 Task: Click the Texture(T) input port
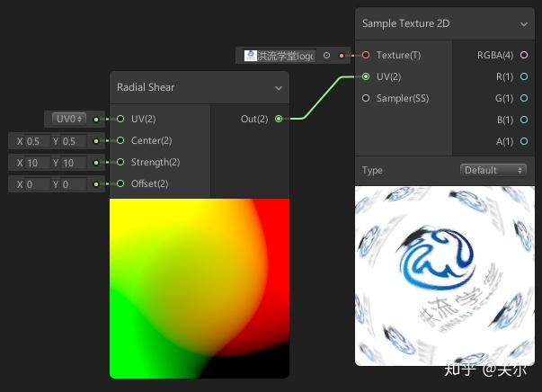[x=366, y=55]
